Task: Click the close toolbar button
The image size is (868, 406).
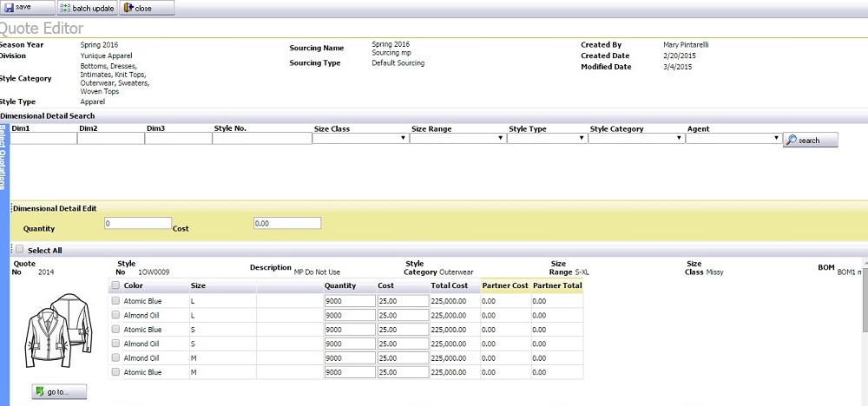Action: [147, 8]
